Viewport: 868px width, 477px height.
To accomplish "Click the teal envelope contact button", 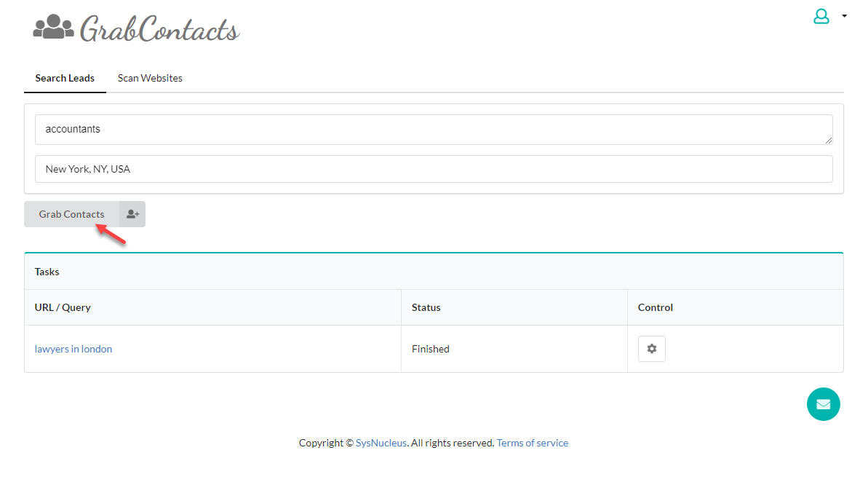I will tap(823, 404).
